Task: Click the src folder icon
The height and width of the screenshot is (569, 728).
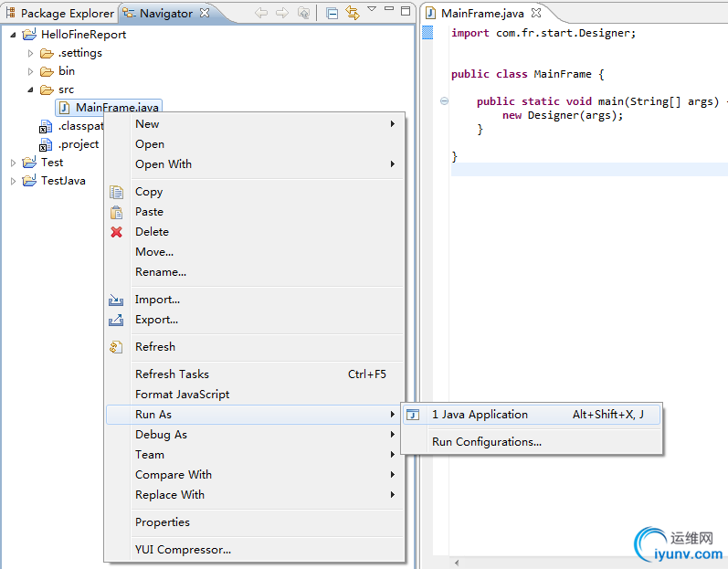Action: pos(47,90)
